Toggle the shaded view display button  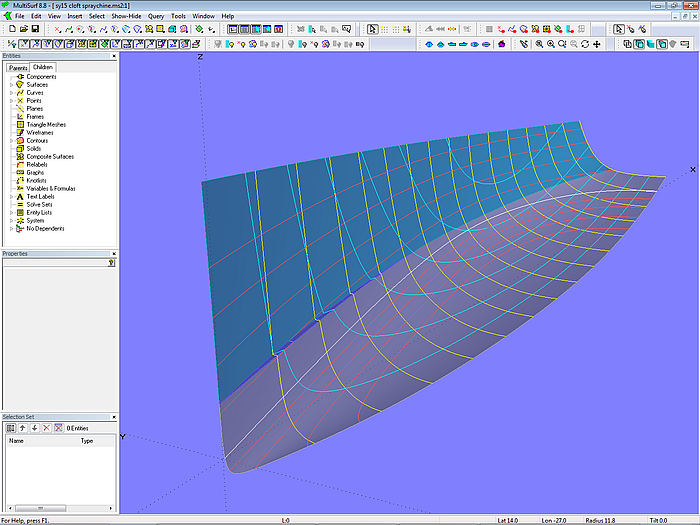651,44
